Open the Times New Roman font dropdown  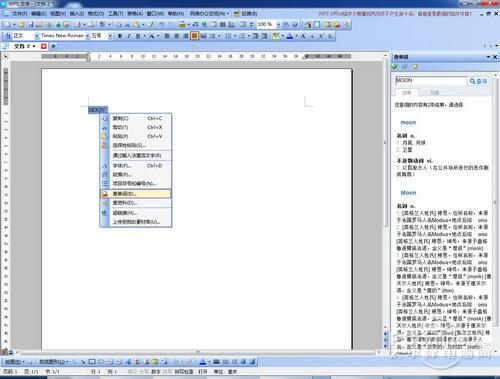[x=87, y=36]
